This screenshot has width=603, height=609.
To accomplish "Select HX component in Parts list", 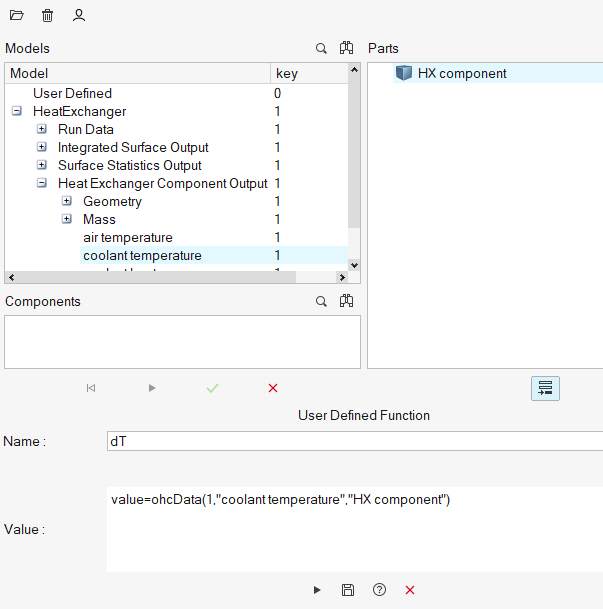I will coord(461,73).
